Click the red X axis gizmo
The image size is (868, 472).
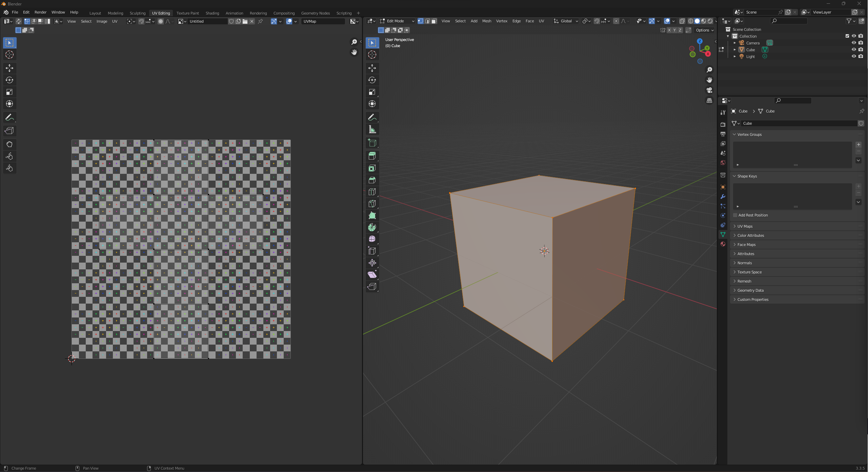click(708, 54)
